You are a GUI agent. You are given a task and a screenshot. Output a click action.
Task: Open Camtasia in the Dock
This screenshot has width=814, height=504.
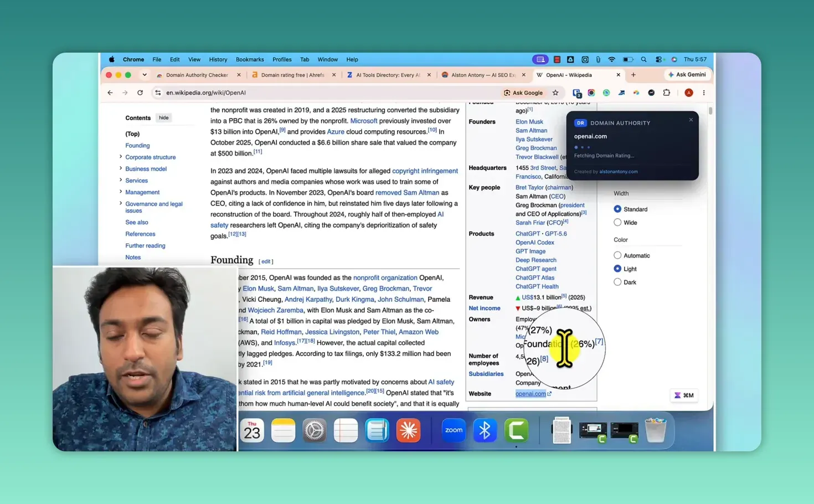pos(516,430)
